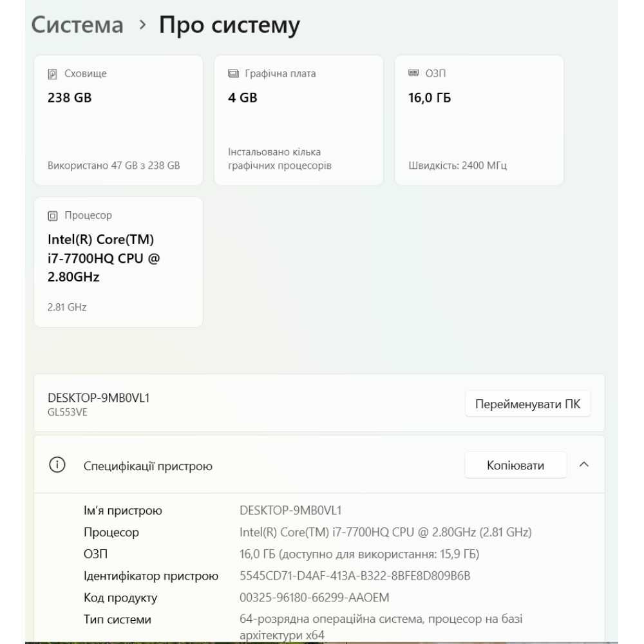Click the Код продукту value 00325-96180-66299-AAOEM
Screen dimensions: 644x644
(310, 598)
